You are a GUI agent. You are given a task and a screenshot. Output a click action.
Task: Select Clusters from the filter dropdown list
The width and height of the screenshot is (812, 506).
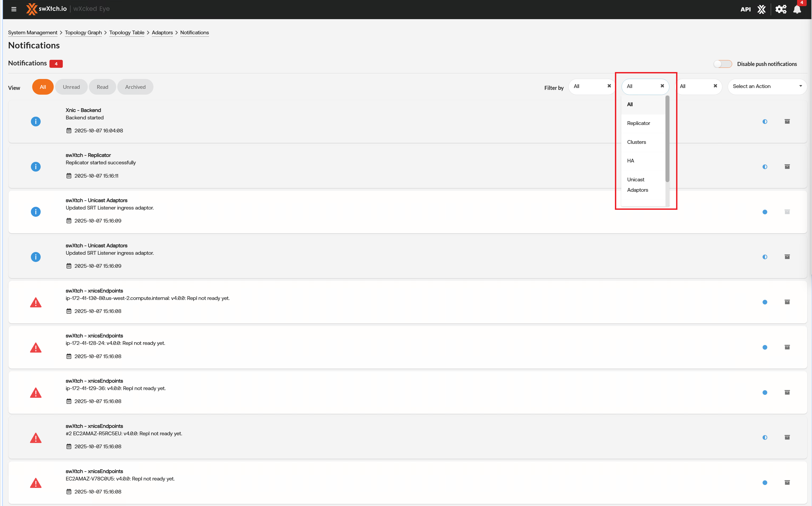636,142
